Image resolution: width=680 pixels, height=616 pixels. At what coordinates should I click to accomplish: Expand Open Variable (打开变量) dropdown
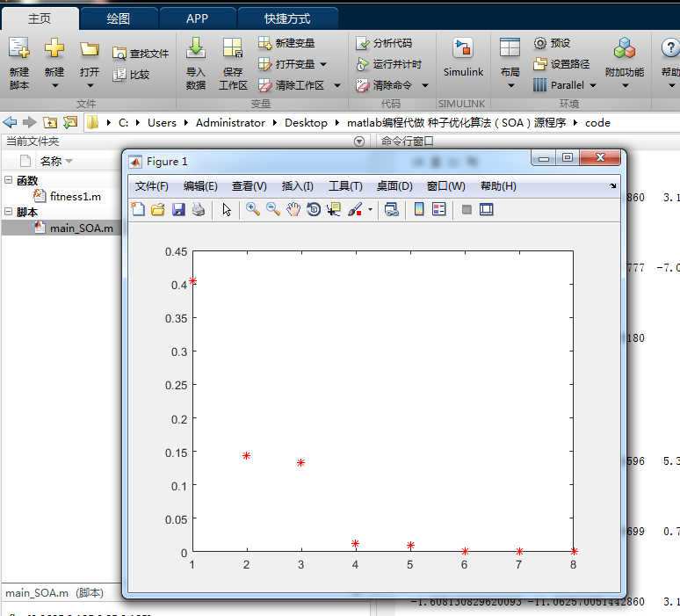click(x=323, y=64)
